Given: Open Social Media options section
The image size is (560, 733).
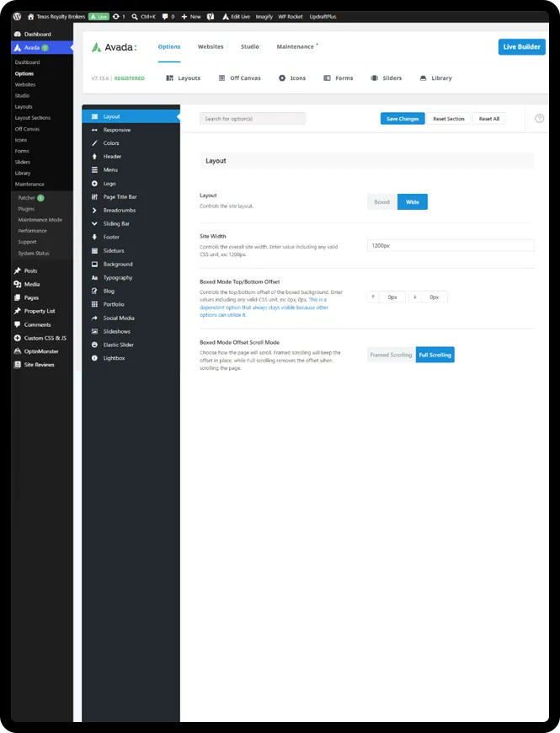Looking at the screenshot, I should point(131,318).
